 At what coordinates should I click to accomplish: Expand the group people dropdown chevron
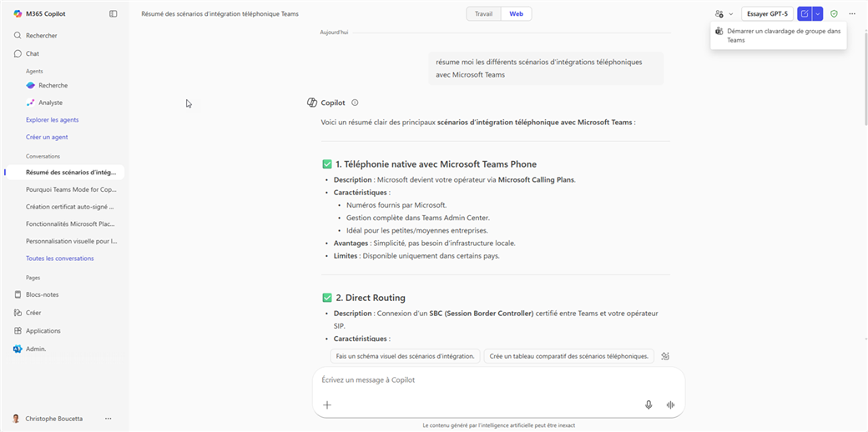[731, 14]
